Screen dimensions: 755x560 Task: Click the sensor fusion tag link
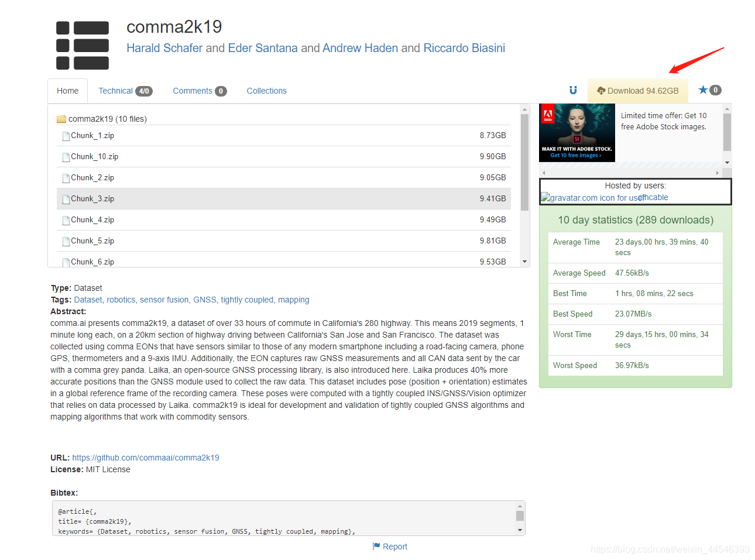coord(164,300)
